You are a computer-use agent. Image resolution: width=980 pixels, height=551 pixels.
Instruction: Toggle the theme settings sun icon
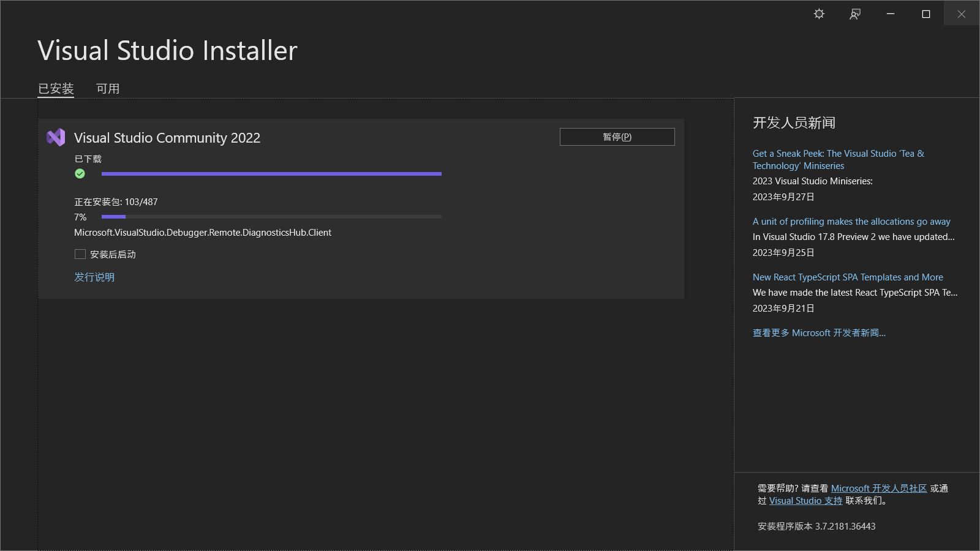819,13
